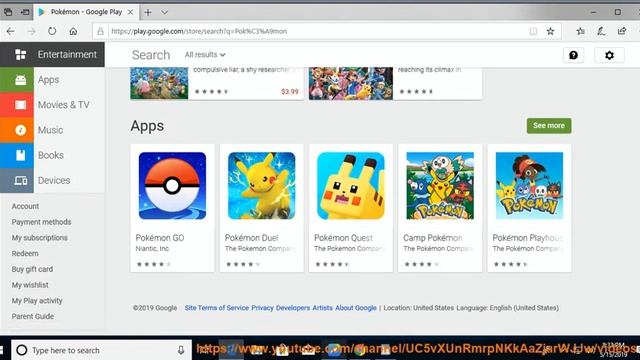Add page to favorites star icon
Image resolution: width=640 pixels, height=360 pixels.
tap(551, 31)
